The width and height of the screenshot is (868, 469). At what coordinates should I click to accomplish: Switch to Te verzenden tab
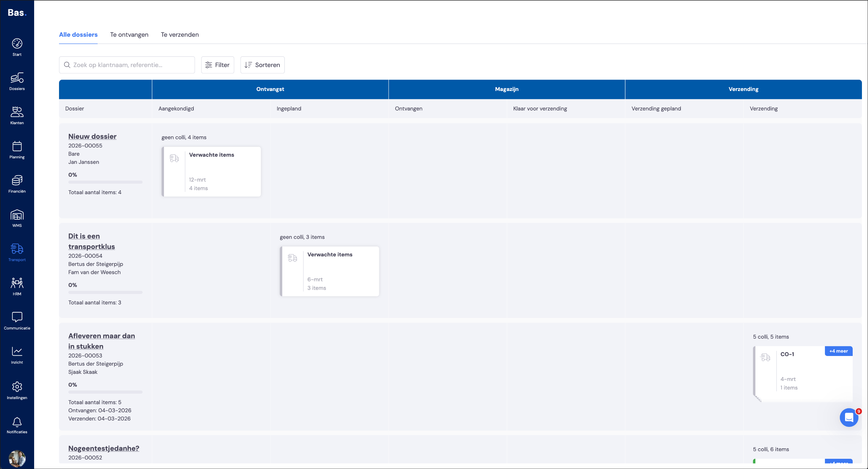point(180,34)
